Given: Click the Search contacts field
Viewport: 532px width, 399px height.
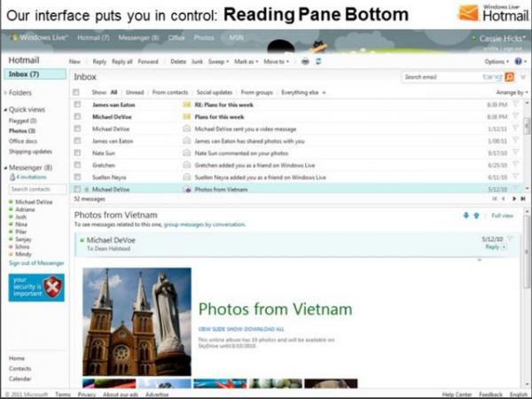Looking at the screenshot, I should (37, 189).
